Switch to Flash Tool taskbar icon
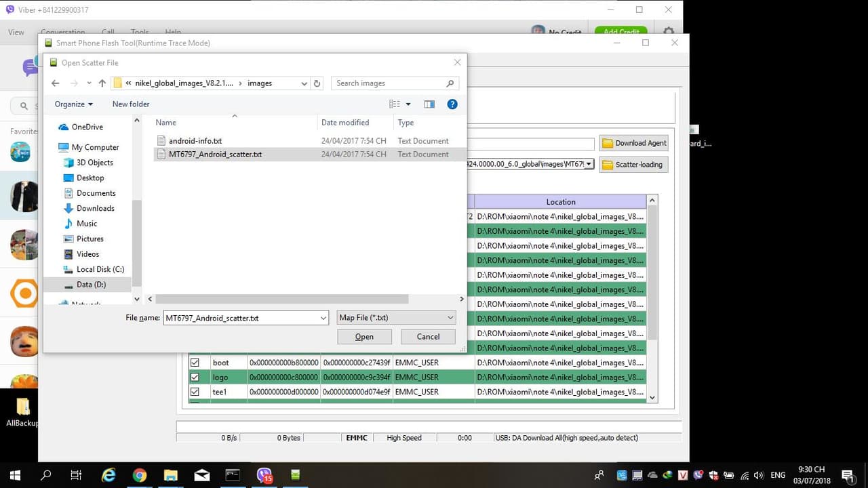 pos(295,475)
